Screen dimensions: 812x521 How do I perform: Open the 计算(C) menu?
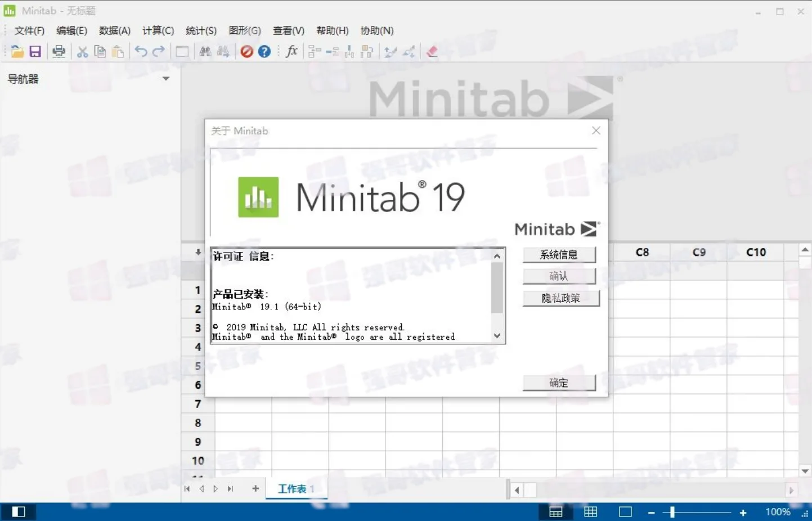click(158, 30)
